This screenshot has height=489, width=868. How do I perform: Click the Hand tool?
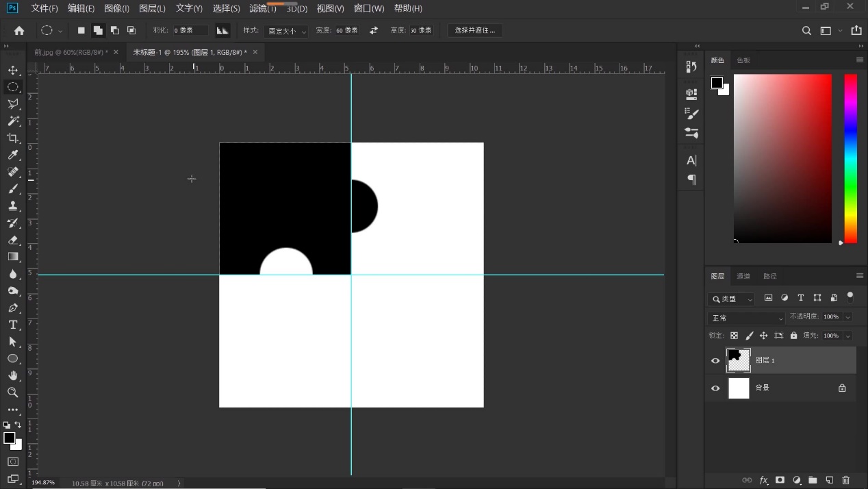click(13, 375)
